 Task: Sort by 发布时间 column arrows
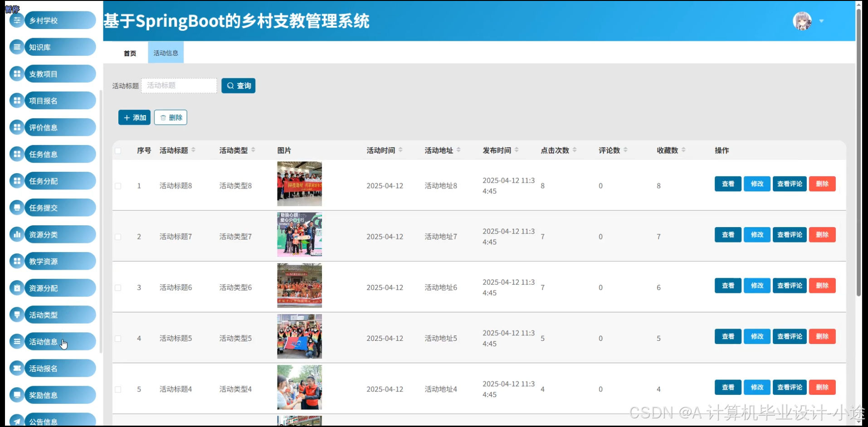click(517, 150)
